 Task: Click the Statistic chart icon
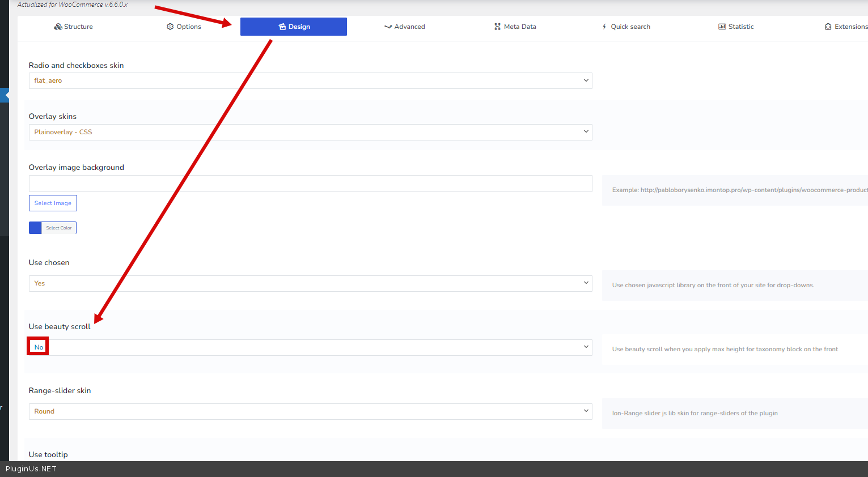tap(722, 27)
